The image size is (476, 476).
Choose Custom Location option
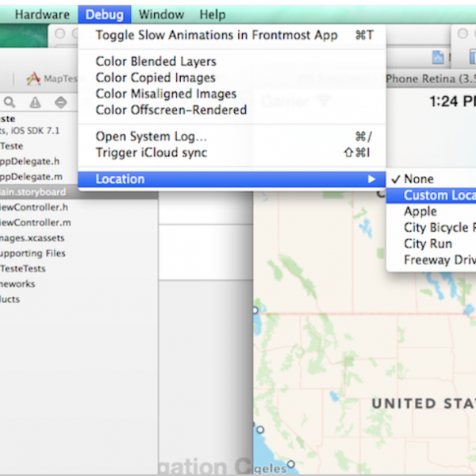(x=431, y=195)
